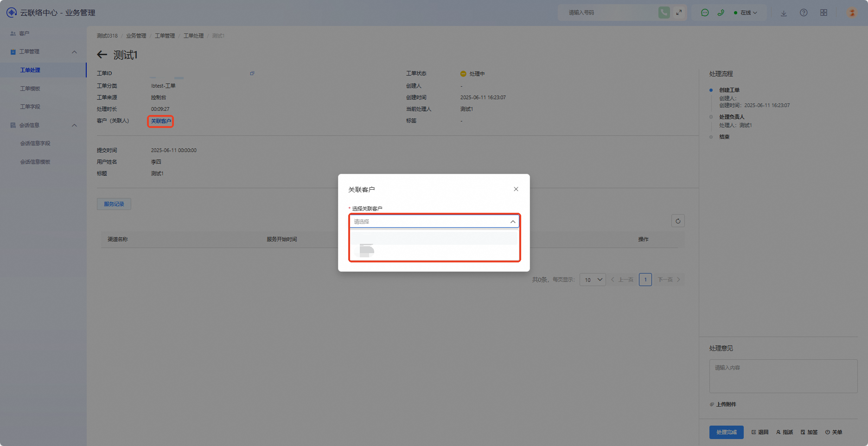The width and height of the screenshot is (868, 446).
Task: Go to 上一页 in pagination
Action: tap(622, 280)
